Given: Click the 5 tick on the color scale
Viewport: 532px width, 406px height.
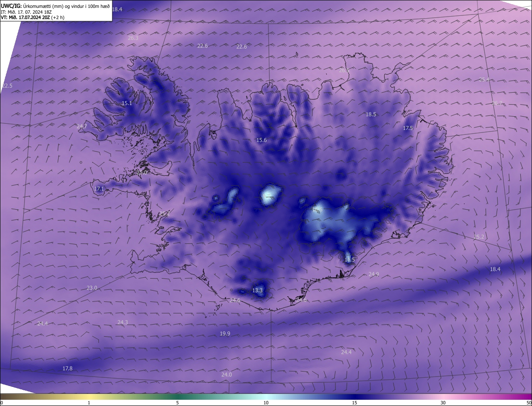Looking at the screenshot, I should (177, 403).
